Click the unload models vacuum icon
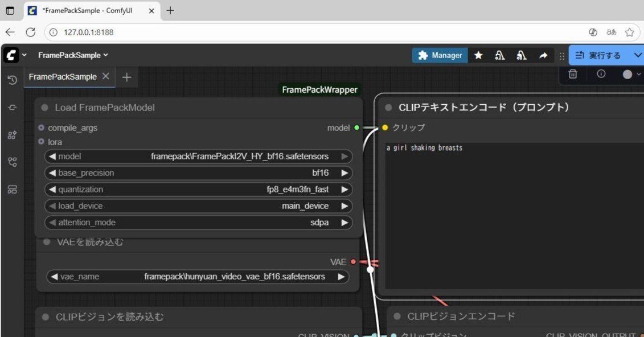644x337 pixels. [499, 55]
